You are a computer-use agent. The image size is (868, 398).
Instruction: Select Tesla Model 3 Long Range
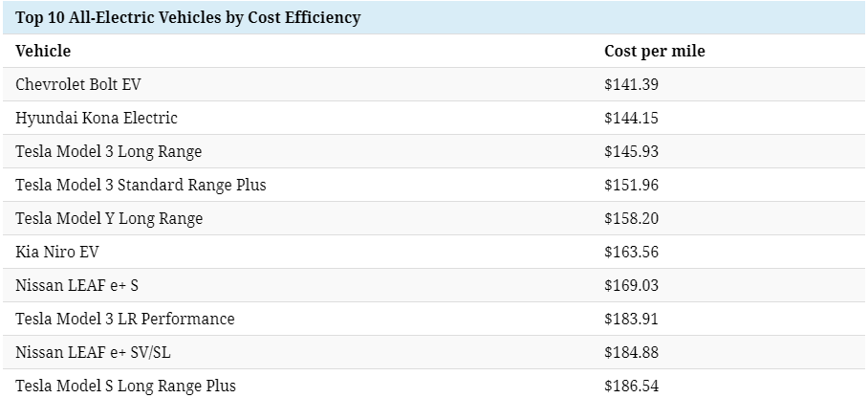point(109,151)
